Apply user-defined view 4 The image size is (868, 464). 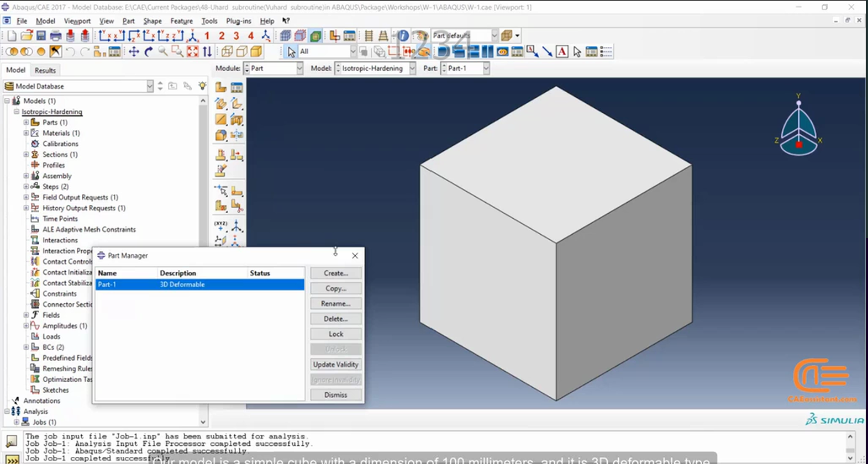(251, 36)
